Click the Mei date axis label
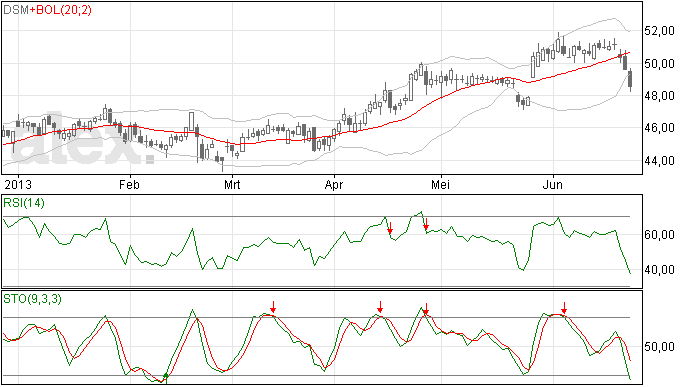The width and height of the screenshot is (690, 387). pyautogui.click(x=440, y=184)
